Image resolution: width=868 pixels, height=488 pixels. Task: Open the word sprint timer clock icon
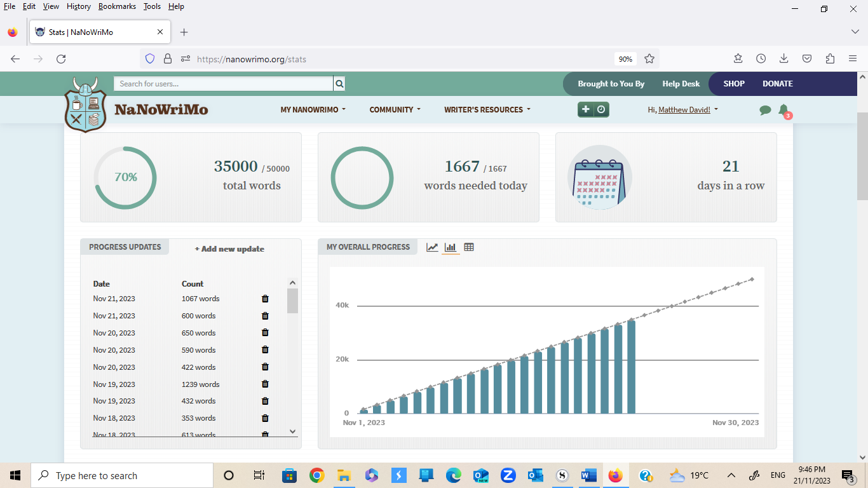click(601, 109)
